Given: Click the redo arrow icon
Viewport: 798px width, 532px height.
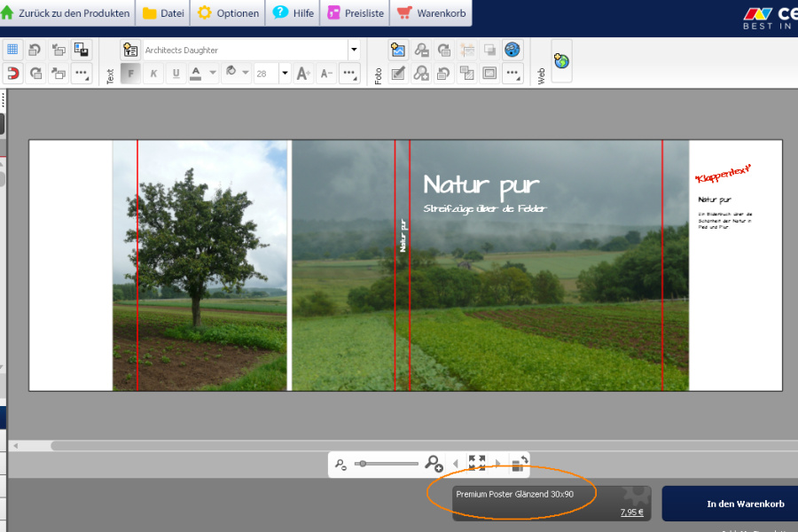Looking at the screenshot, I should (x=35, y=74).
